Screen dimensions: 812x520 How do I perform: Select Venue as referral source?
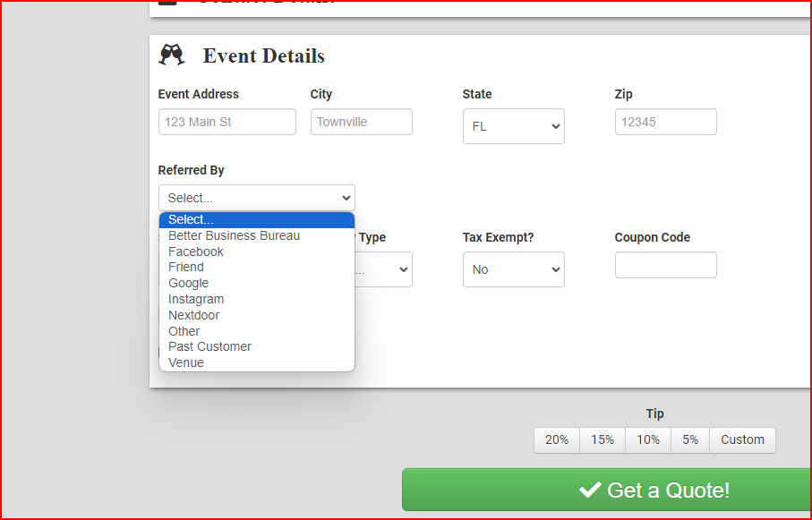click(x=186, y=362)
